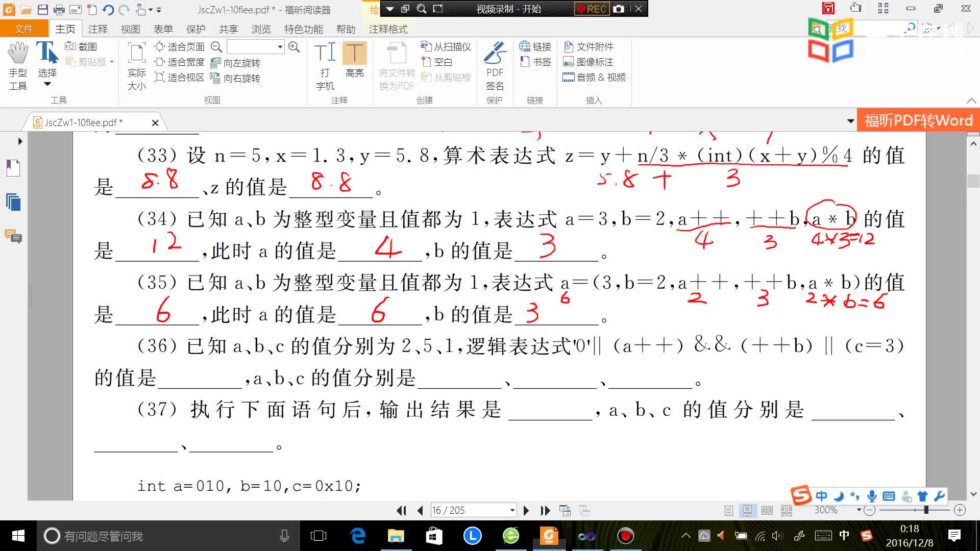Click the 书签 (Bookmark) icon
The image size is (980, 551).
pos(525,62)
